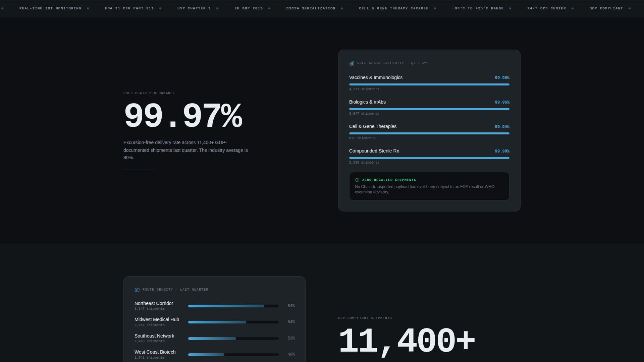Click the Biologics & mAbs completion bar
This screenshot has height=362, width=644.
429,109
